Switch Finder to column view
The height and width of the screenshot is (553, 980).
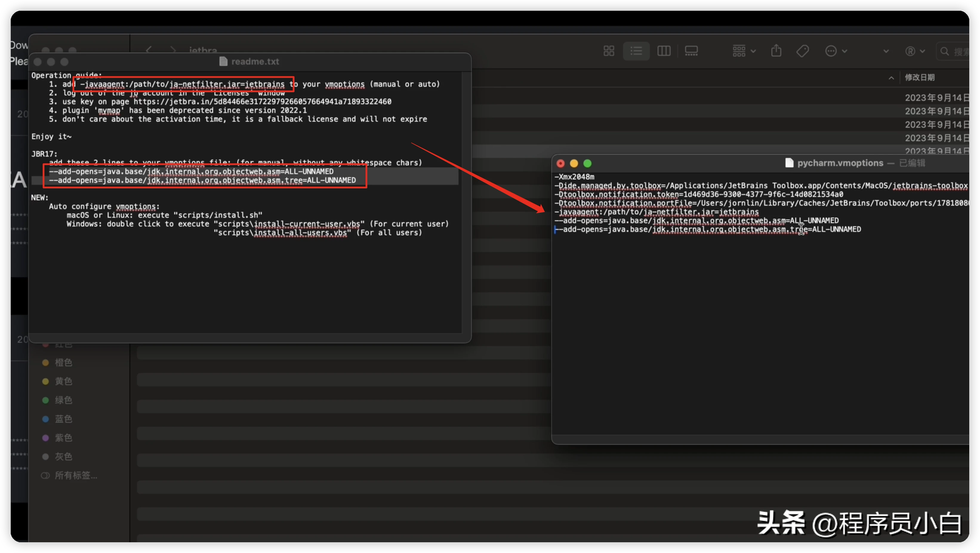pos(663,51)
